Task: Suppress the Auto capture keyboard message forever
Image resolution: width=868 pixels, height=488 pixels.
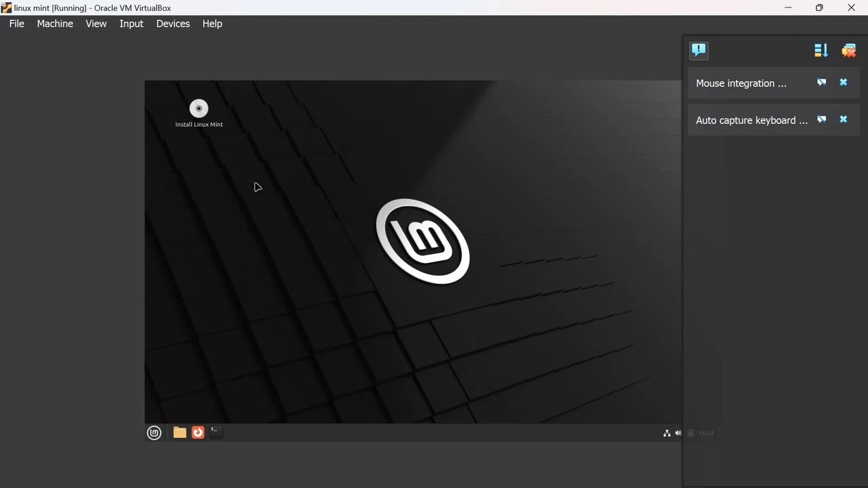Action: 822,120
